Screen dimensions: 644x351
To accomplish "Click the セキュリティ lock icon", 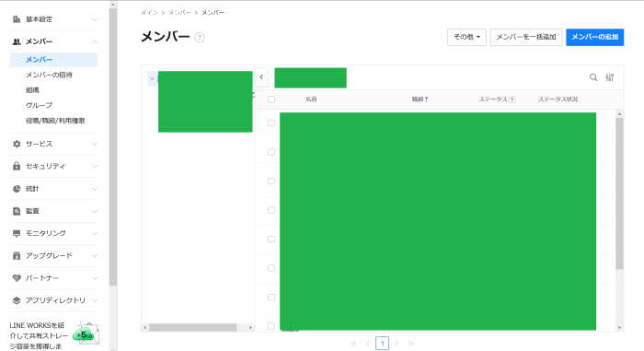I will click(17, 166).
